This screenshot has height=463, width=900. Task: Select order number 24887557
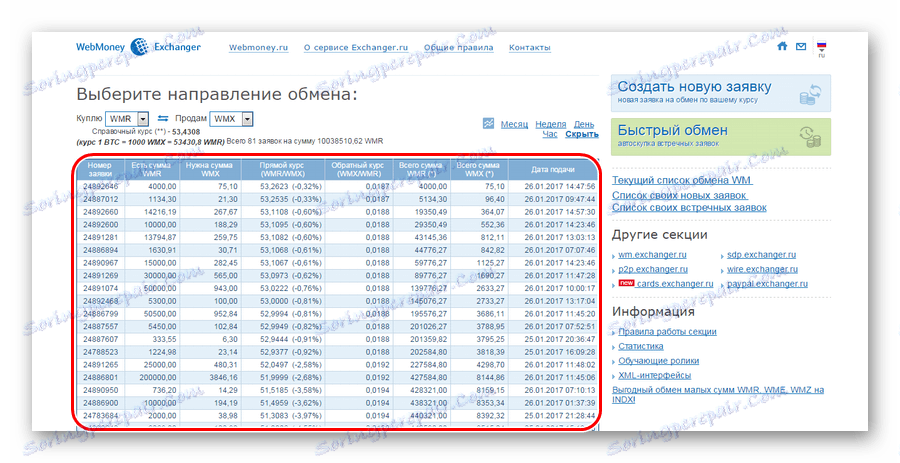pyautogui.click(x=100, y=326)
